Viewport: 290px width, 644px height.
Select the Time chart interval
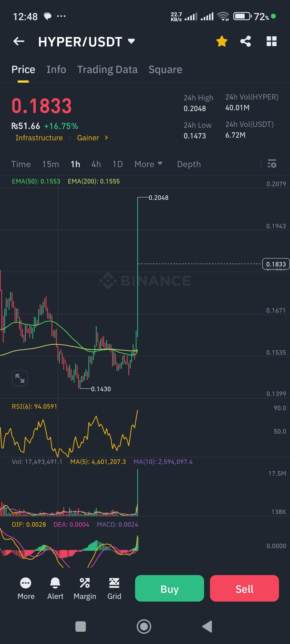pyautogui.click(x=21, y=164)
